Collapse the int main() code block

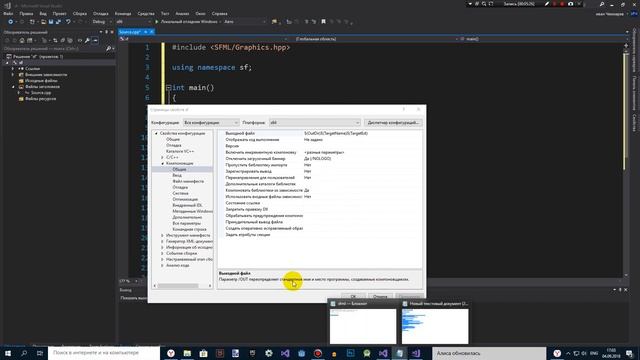pyautogui.click(x=168, y=87)
